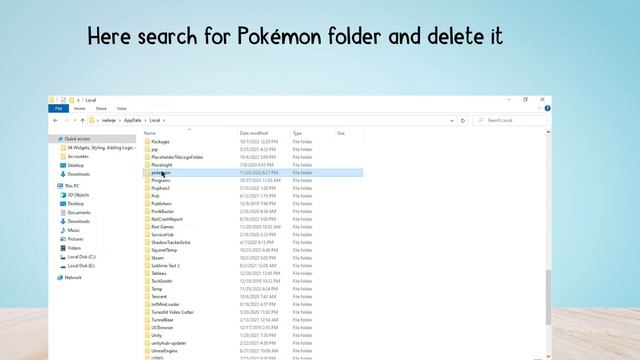
Task: Select the pip folder name
Action: pos(154,149)
